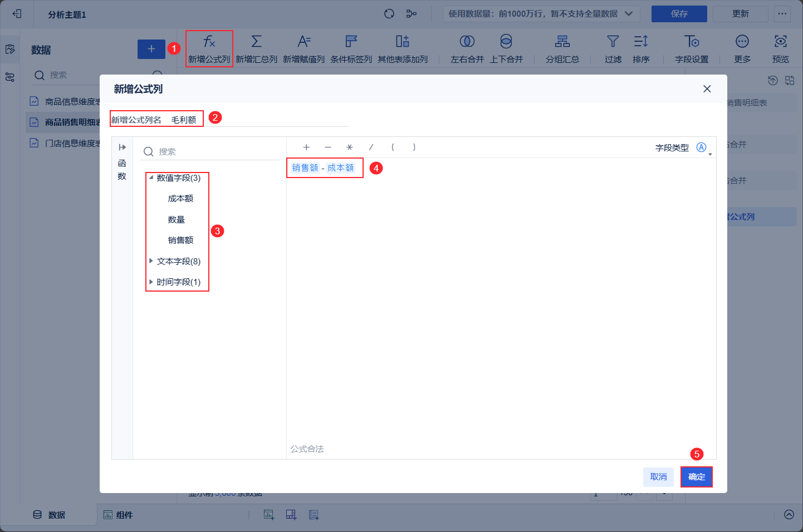
Task: Click the settings sliders icon in left rail
Action: click(10, 77)
